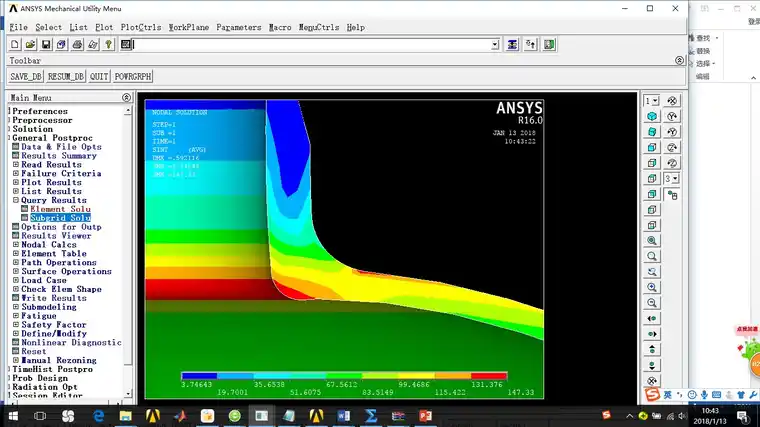Open the command input history dropdown arrow
The height and width of the screenshot is (427, 760).
pos(495,45)
